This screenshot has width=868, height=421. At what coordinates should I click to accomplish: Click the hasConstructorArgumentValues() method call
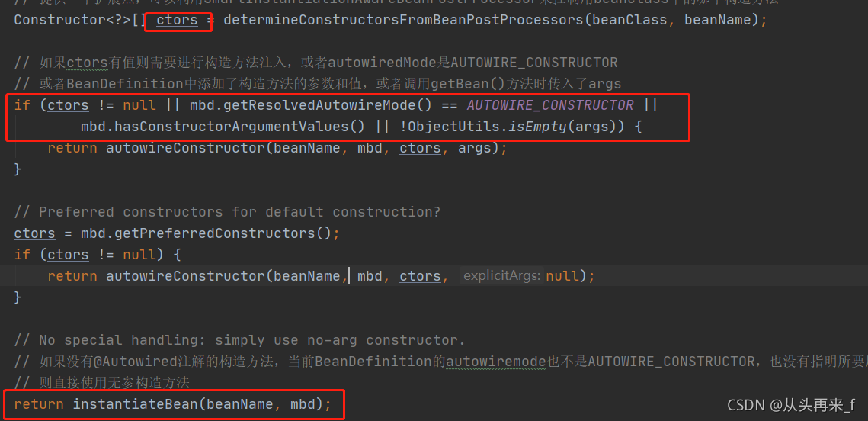pyautogui.click(x=223, y=127)
